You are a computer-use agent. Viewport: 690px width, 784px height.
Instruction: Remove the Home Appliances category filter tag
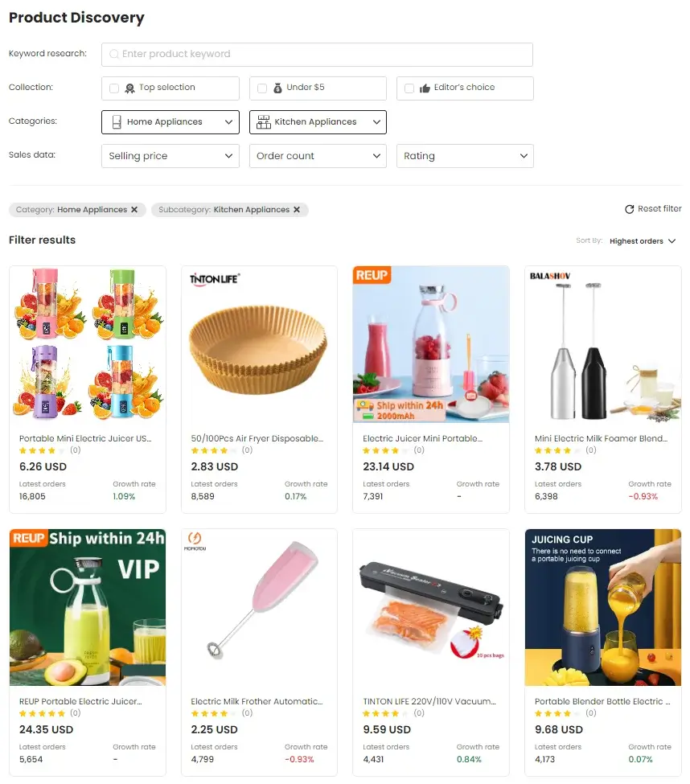pyautogui.click(x=134, y=210)
